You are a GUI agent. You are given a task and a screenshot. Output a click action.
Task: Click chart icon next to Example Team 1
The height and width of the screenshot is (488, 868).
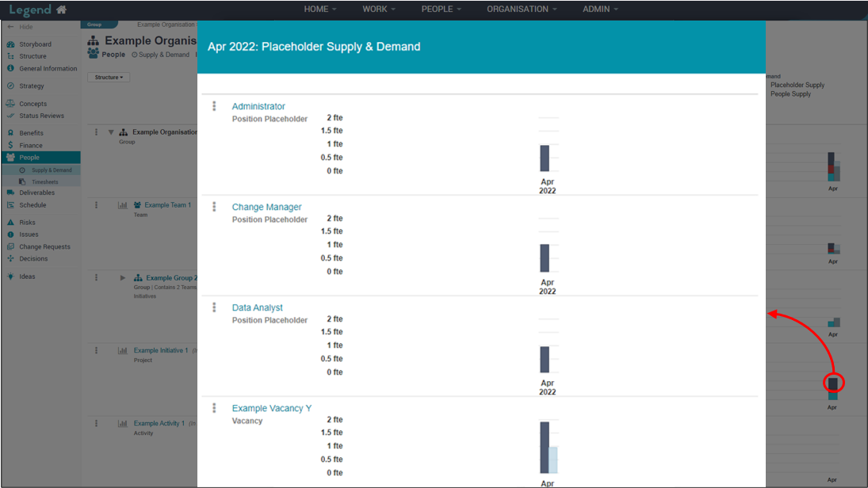(123, 205)
